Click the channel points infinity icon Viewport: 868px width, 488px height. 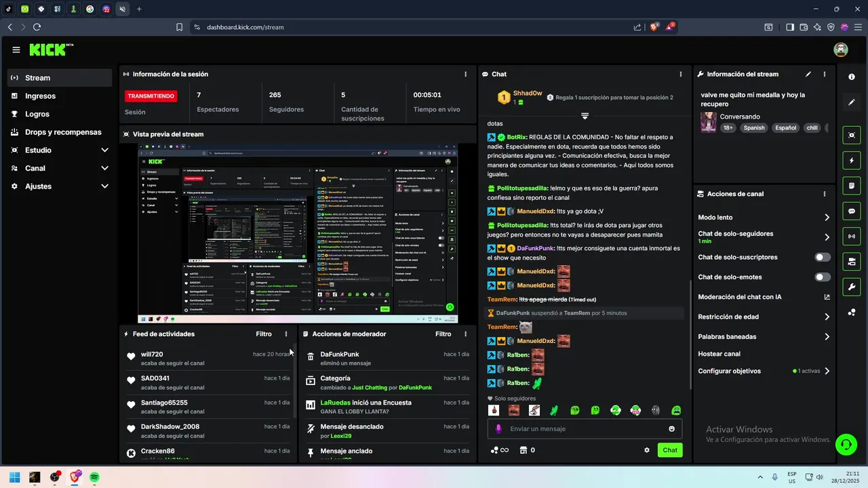(x=500, y=450)
